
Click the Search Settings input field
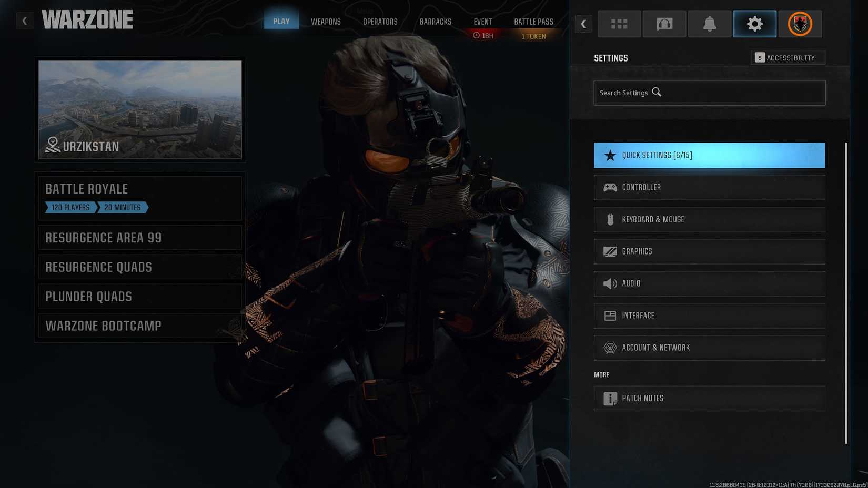coord(736,93)
